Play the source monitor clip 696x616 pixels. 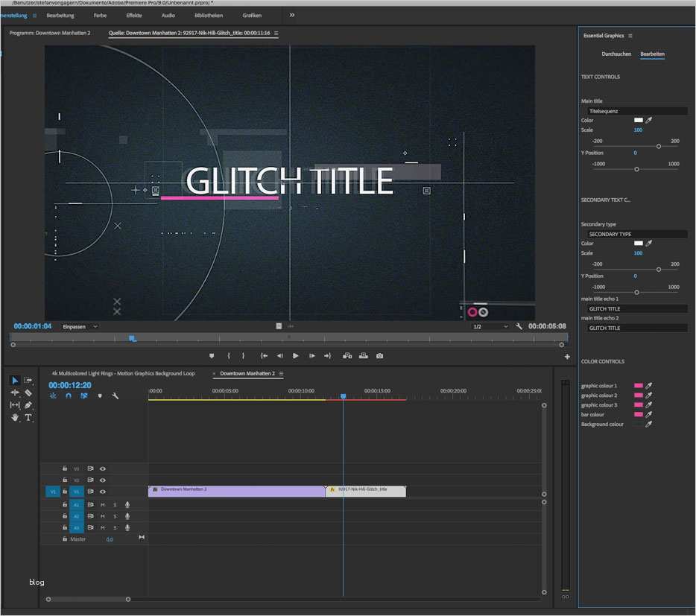[x=296, y=356]
